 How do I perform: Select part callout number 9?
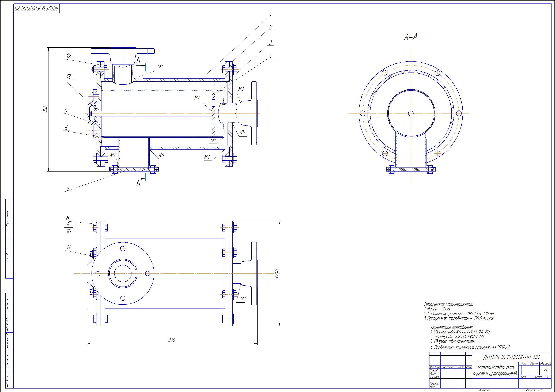(x=68, y=224)
